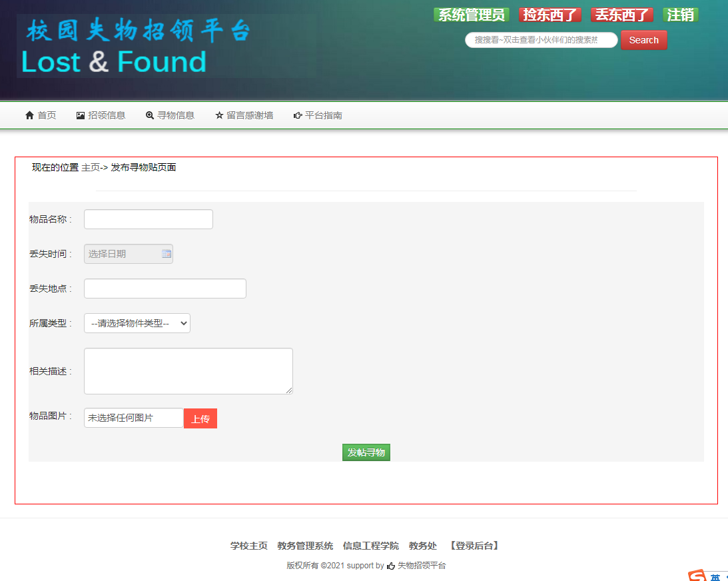
Task: Open the 系统管理员 user menu
Action: [x=472, y=15]
